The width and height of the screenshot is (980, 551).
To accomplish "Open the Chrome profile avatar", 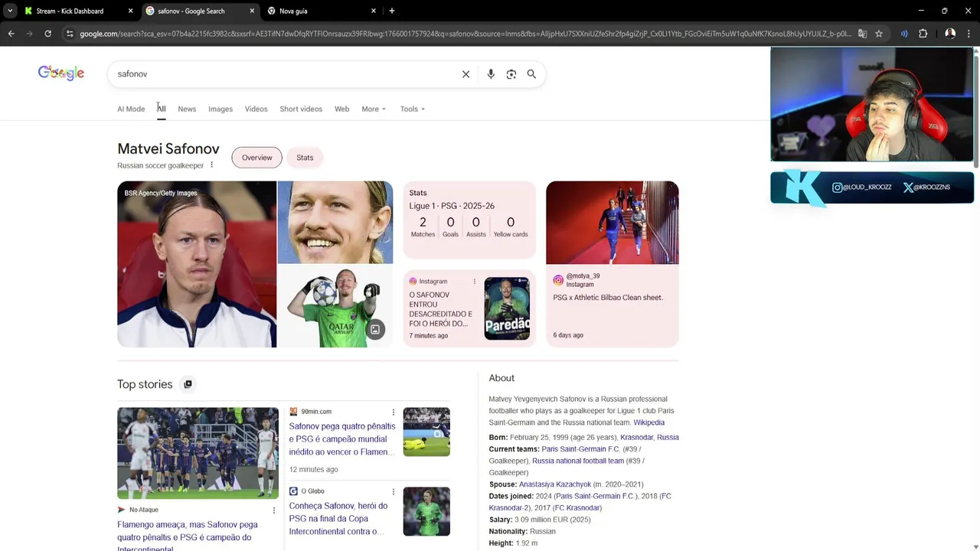I will pos(950,34).
